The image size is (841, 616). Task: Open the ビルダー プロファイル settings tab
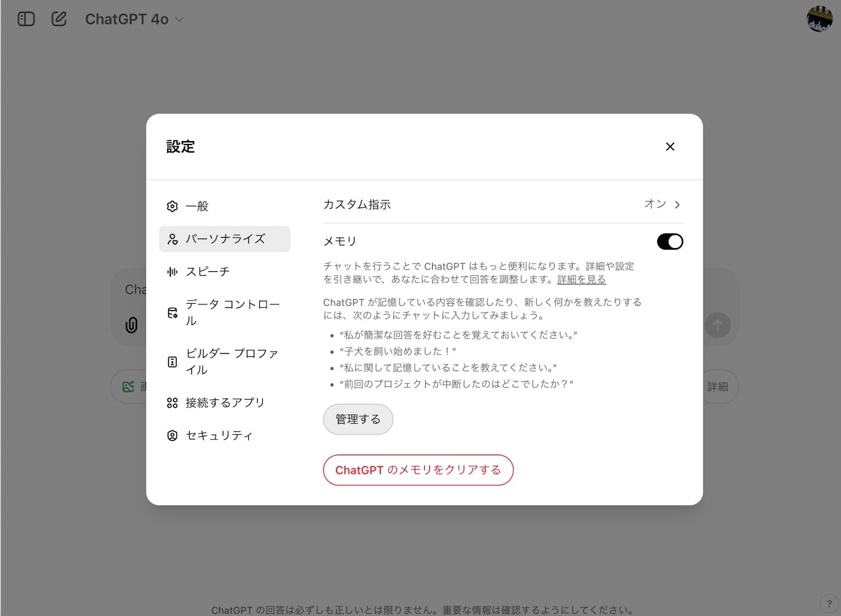pos(224,362)
